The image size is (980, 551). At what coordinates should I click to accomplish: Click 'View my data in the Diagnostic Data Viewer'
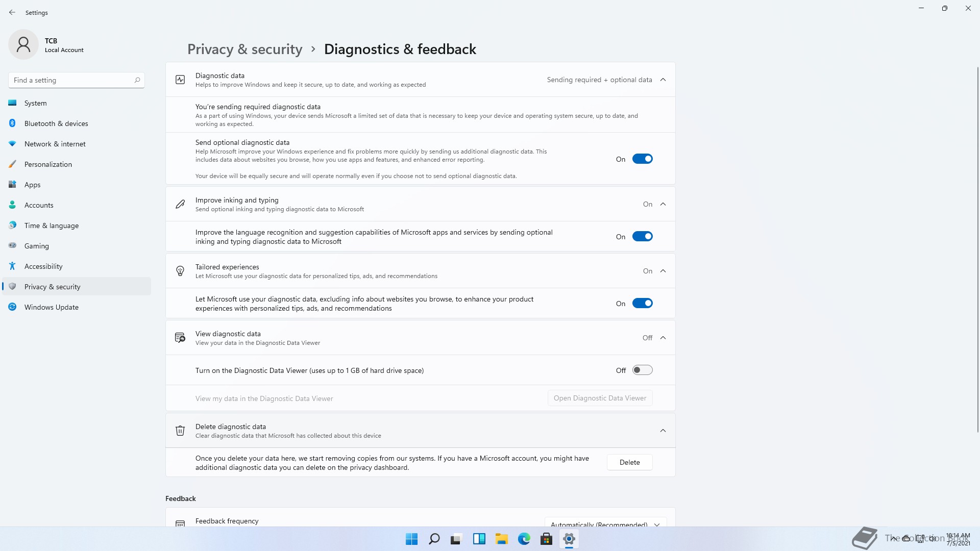point(264,398)
